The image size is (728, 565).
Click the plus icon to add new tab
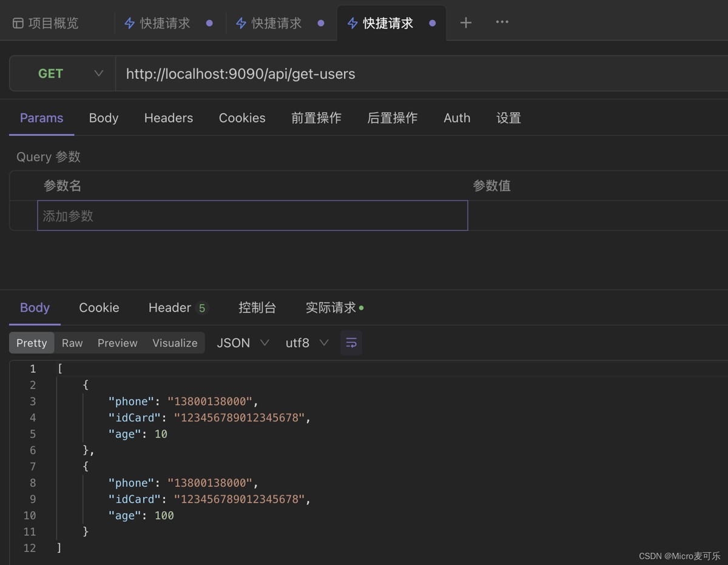(465, 23)
